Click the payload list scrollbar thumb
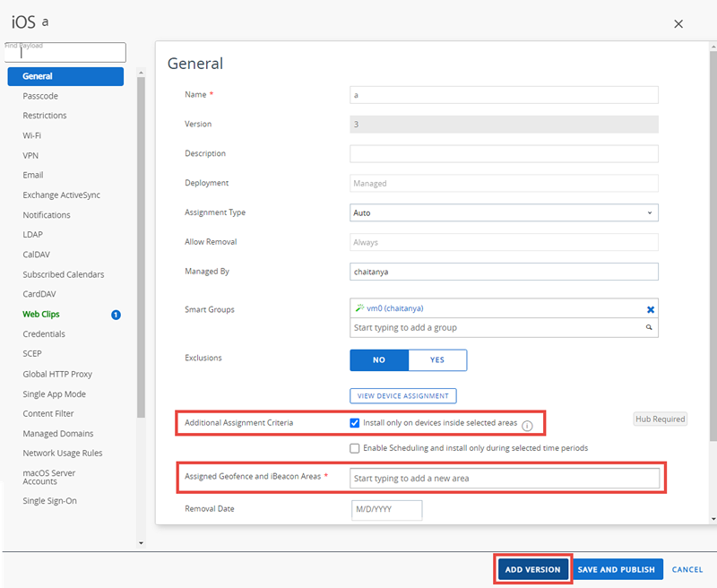This screenshot has width=717, height=588. click(141, 246)
